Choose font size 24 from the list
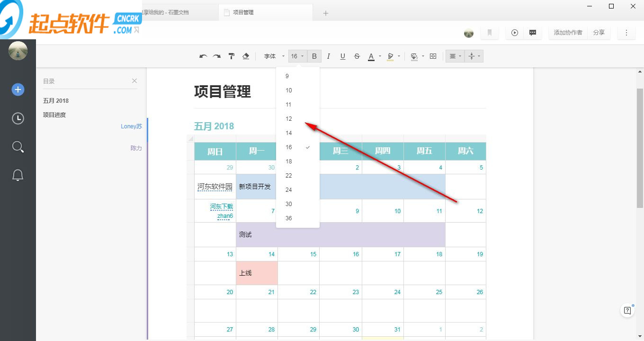The height and width of the screenshot is (341, 644). [298, 190]
